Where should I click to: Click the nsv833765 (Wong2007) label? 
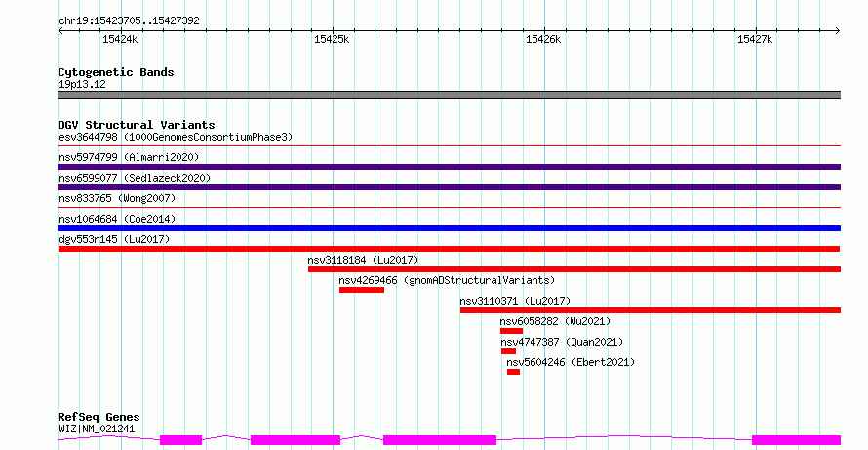pos(117,198)
